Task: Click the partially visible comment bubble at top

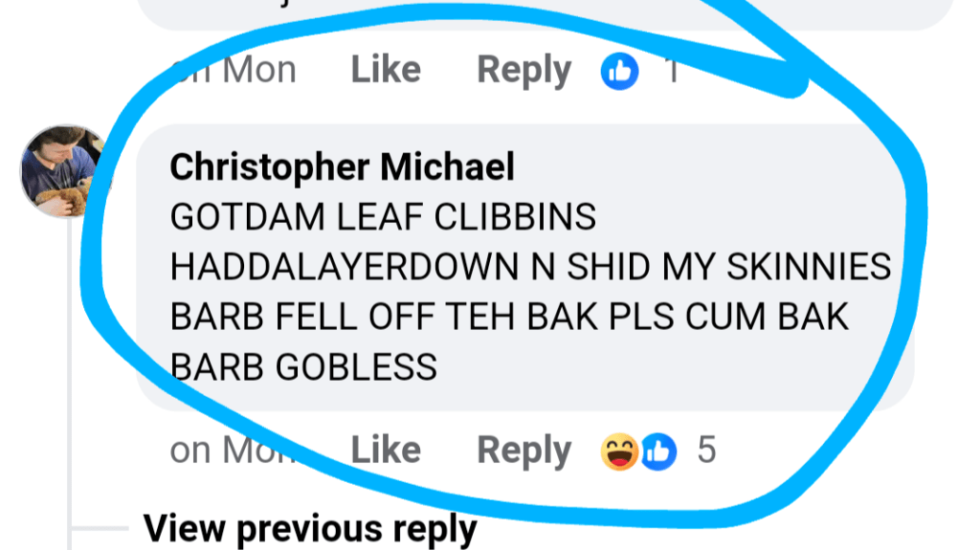Action: coord(544,14)
